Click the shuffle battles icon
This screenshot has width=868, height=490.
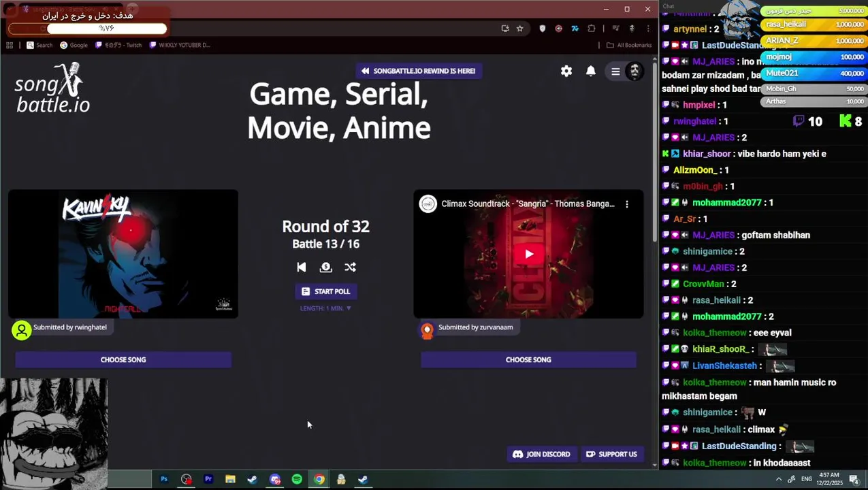(x=350, y=267)
